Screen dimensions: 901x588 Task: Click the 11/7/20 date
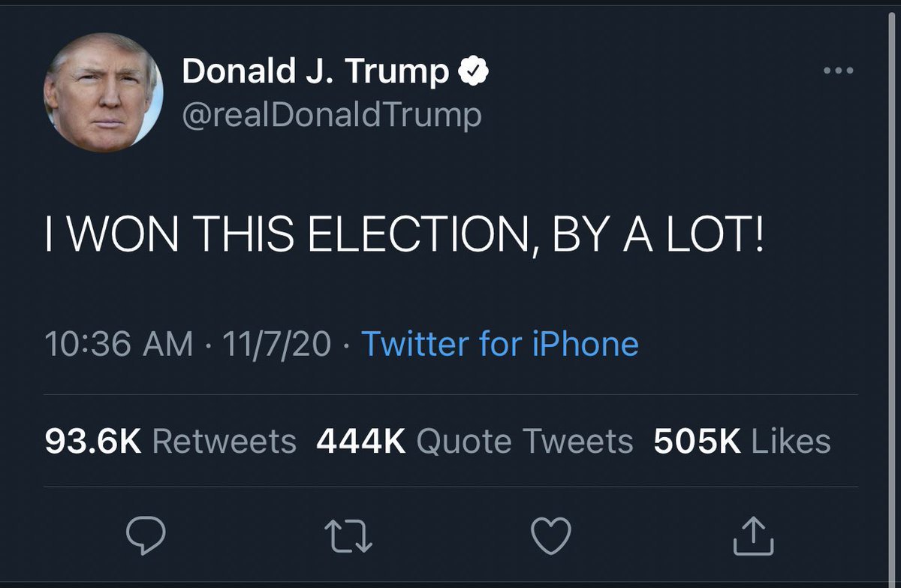coord(276,344)
